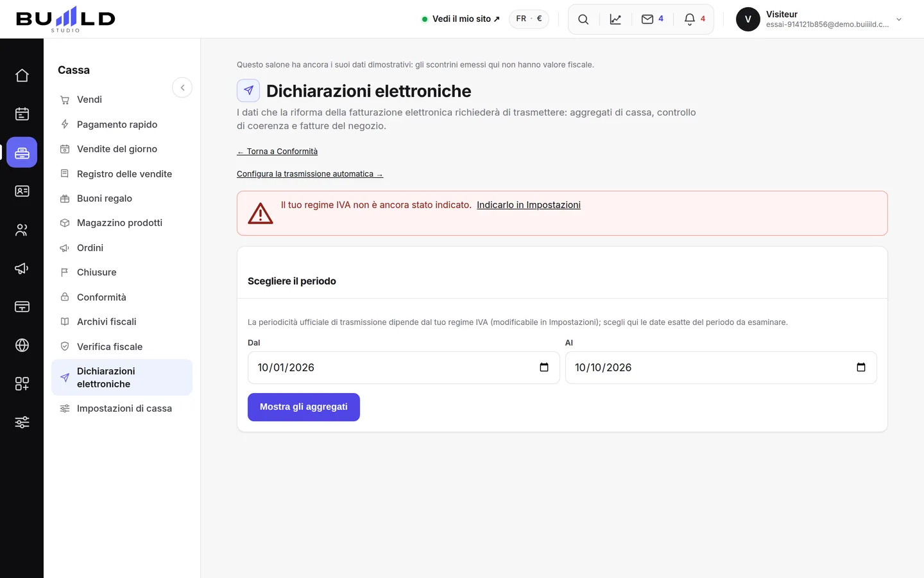Click Mostra gli aggregati button
This screenshot has height=578, width=924.
(304, 407)
